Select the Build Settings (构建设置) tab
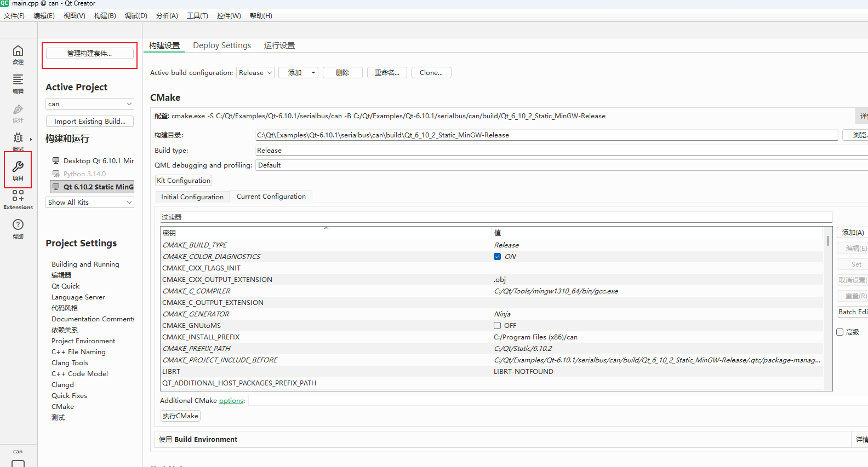Screen dimensions: 868x467 click(x=164, y=45)
